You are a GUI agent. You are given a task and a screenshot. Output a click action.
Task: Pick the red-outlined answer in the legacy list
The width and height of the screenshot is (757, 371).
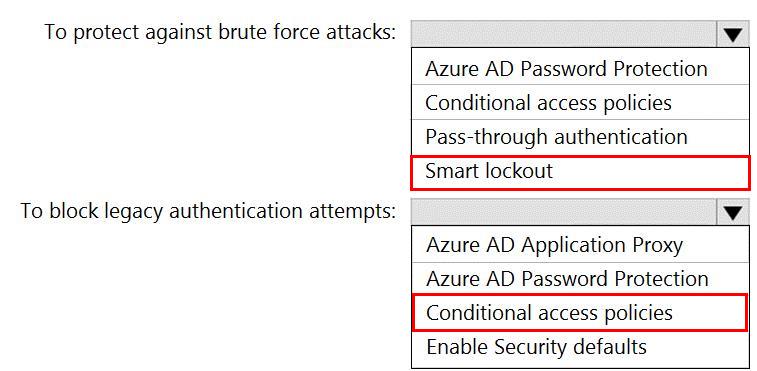[x=580, y=313]
